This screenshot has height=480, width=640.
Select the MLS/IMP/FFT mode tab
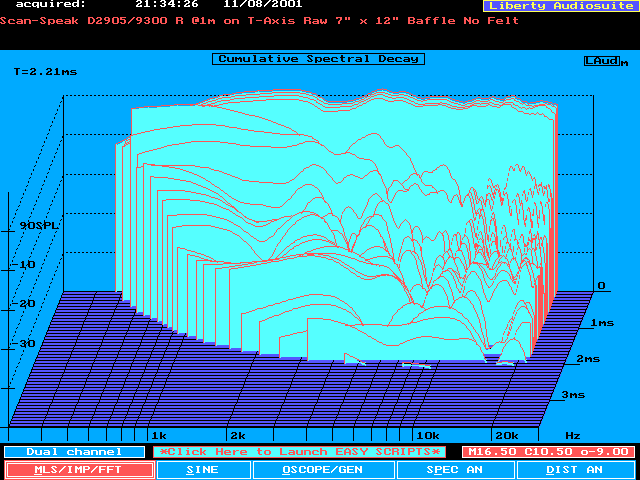tap(78, 469)
